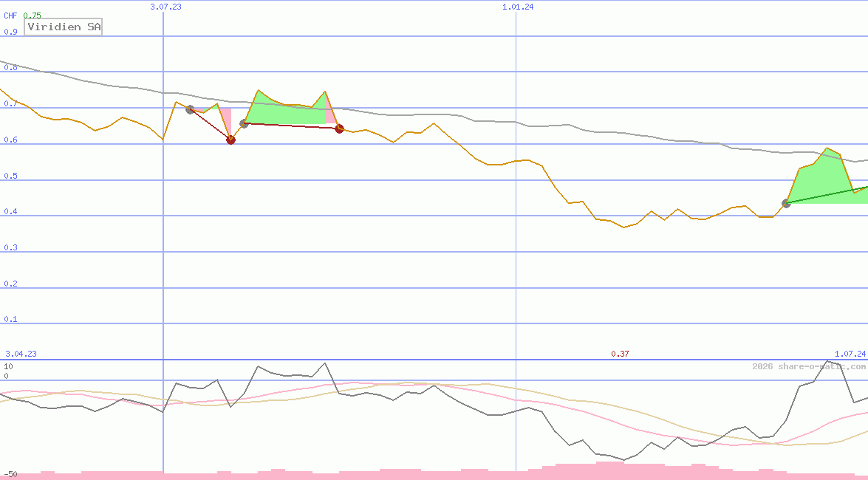Click the first red exit marker near 0.6

230,140
